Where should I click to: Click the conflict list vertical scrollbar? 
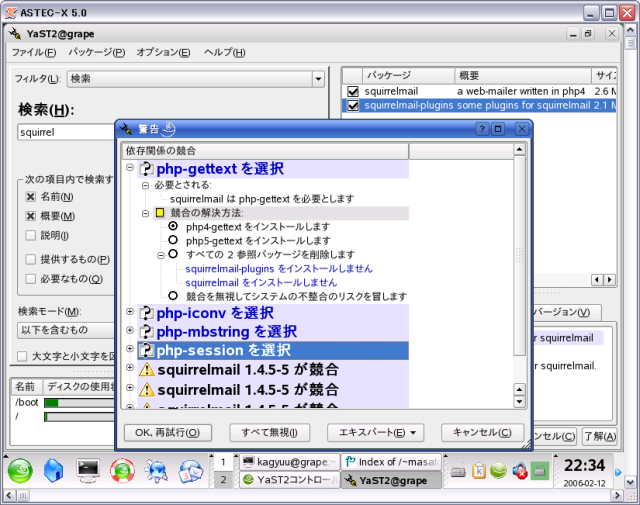pyautogui.click(x=519, y=250)
